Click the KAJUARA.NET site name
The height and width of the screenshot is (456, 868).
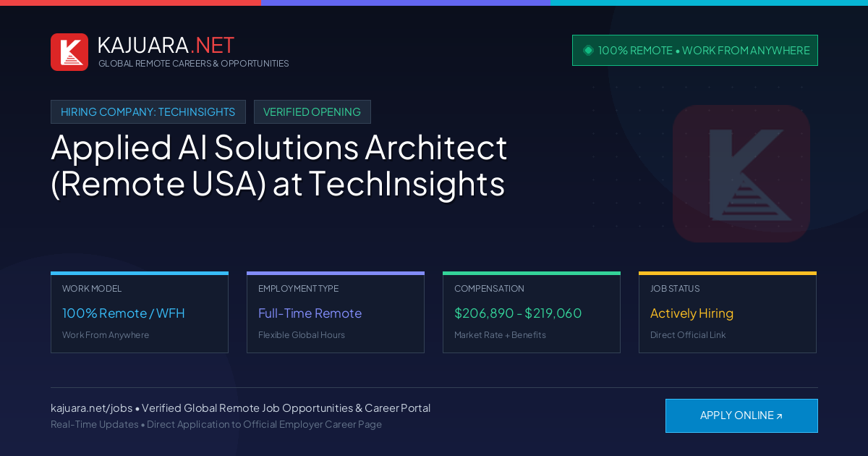166,45
